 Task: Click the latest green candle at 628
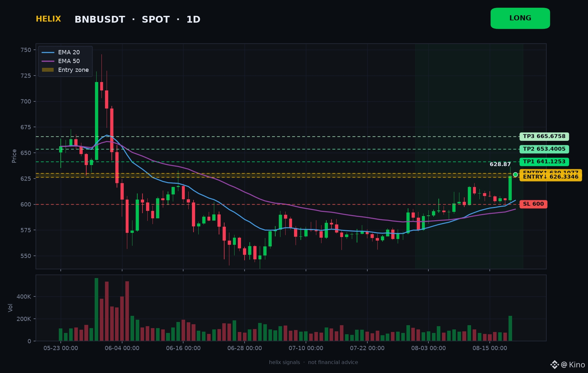[510, 188]
